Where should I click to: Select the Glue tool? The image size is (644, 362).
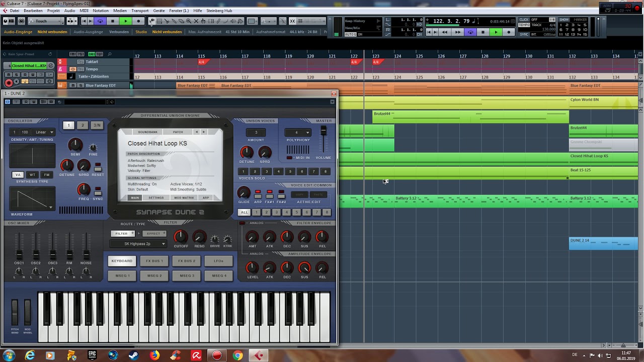coord(174,21)
